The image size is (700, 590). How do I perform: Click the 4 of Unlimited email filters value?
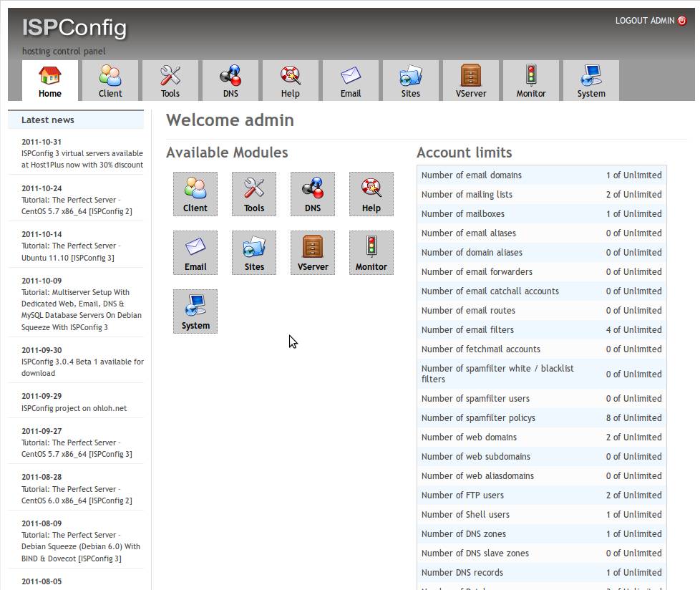tap(633, 329)
